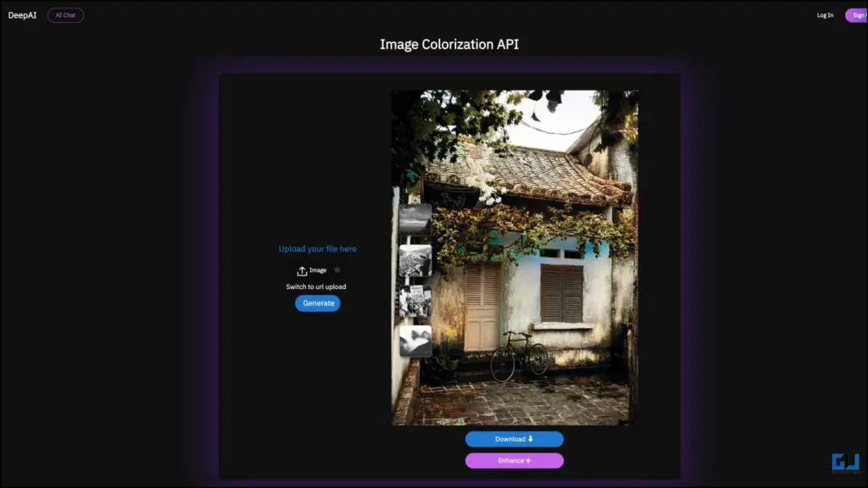Select the Image upload icon
Screen dimensions: 868x488
click(x=302, y=269)
